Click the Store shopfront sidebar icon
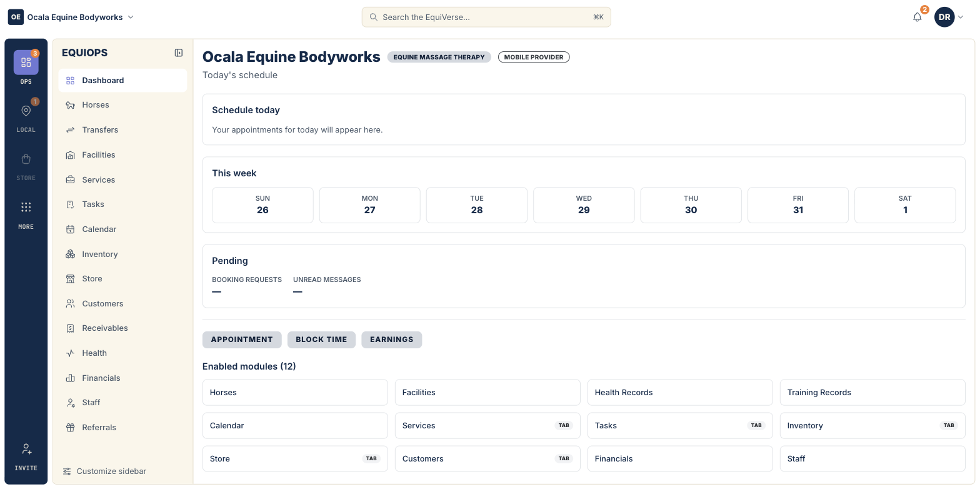 [x=71, y=279]
